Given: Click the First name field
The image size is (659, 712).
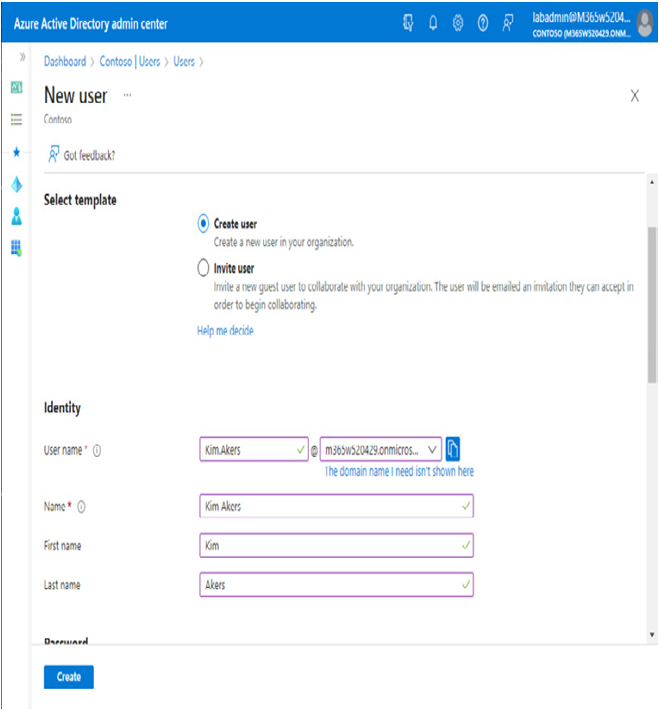Looking at the screenshot, I should pyautogui.click(x=337, y=545).
